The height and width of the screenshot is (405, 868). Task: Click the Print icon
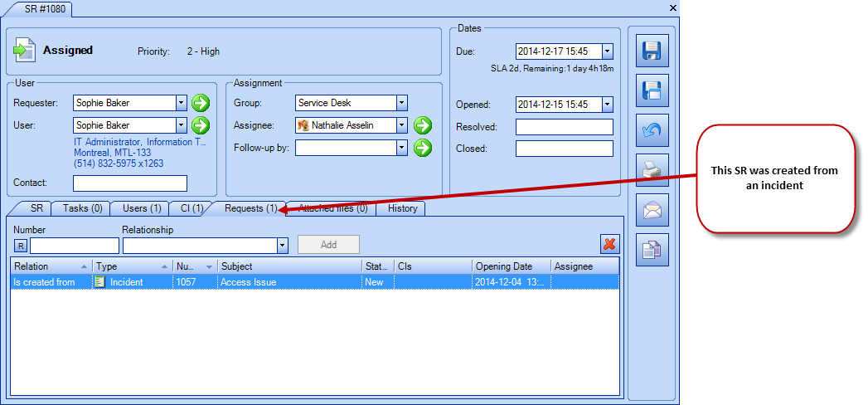point(652,170)
